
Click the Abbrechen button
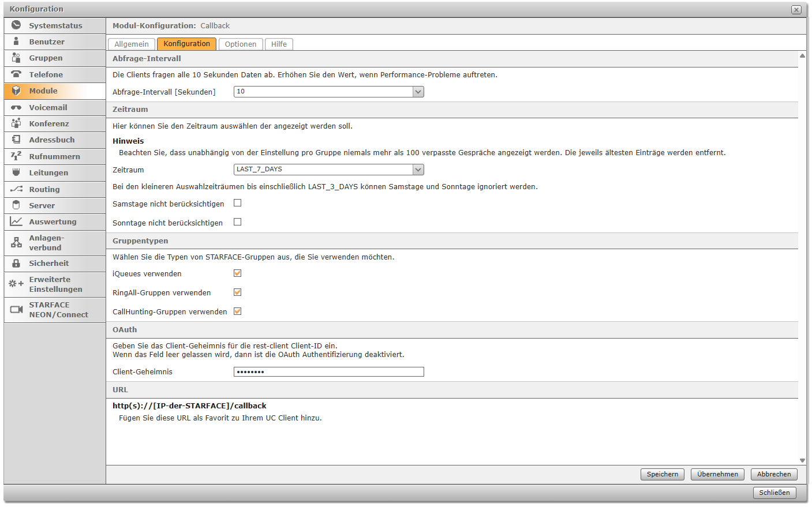[774, 474]
